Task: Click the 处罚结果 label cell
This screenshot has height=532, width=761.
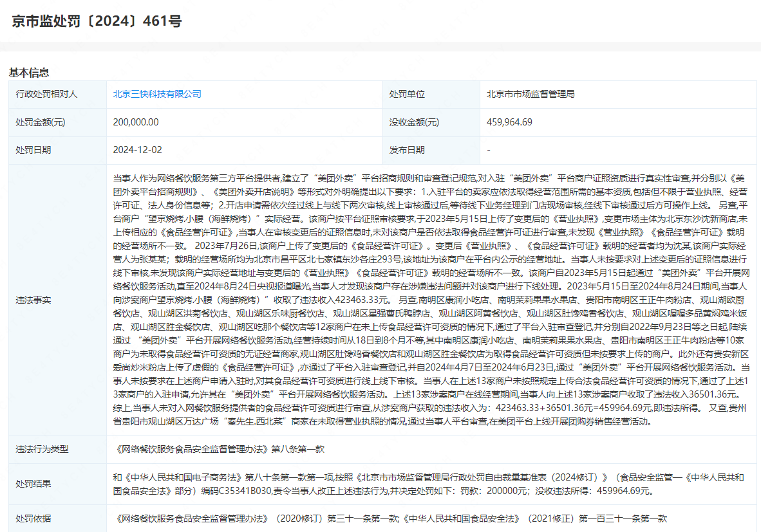Action: (33, 484)
